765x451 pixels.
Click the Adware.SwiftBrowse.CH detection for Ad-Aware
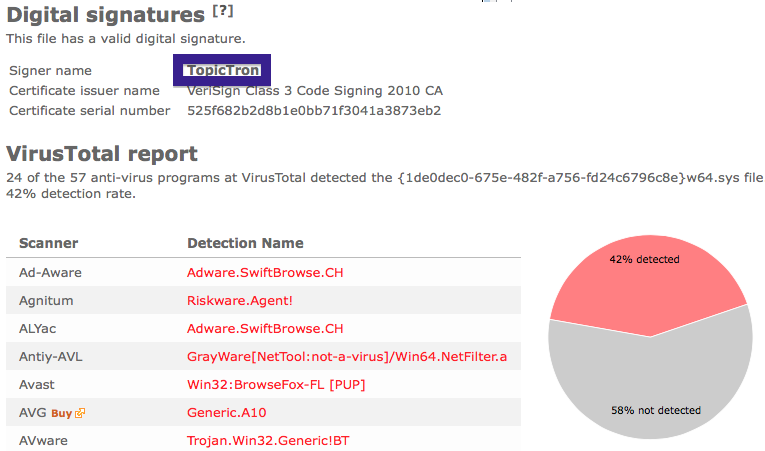click(265, 272)
